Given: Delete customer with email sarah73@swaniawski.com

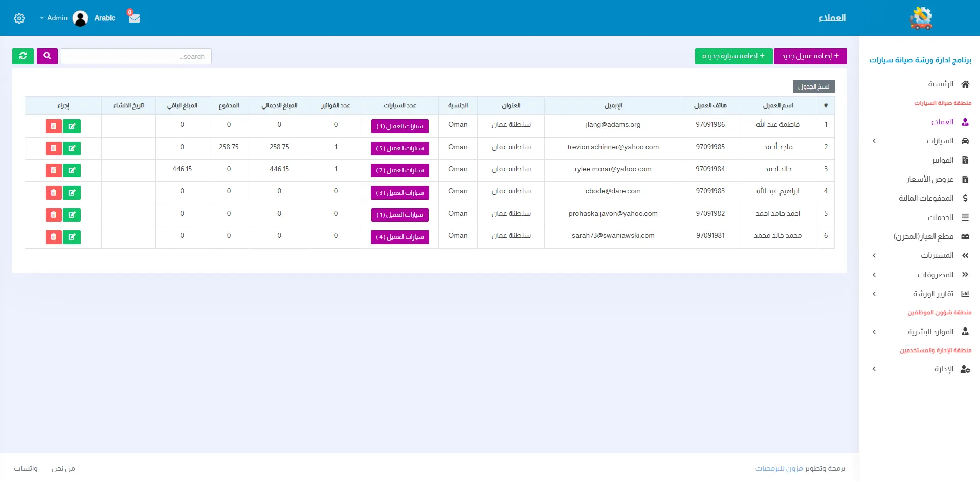Looking at the screenshot, I should [54, 237].
